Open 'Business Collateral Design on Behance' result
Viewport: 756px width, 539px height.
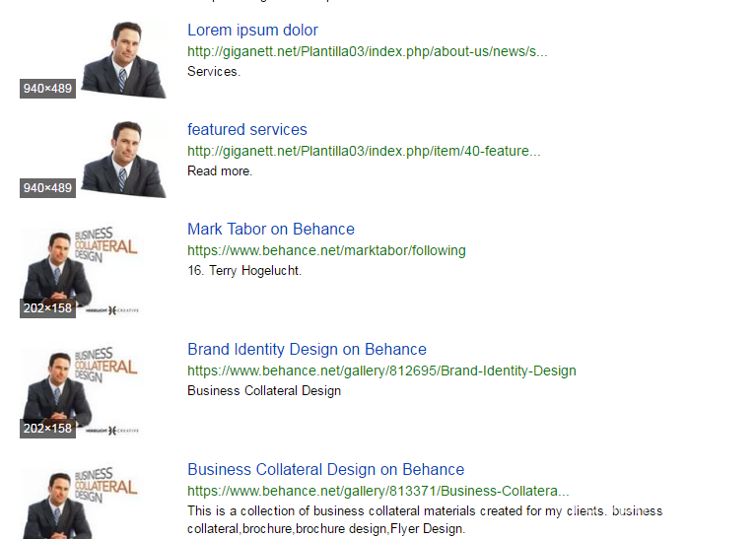coord(325,469)
